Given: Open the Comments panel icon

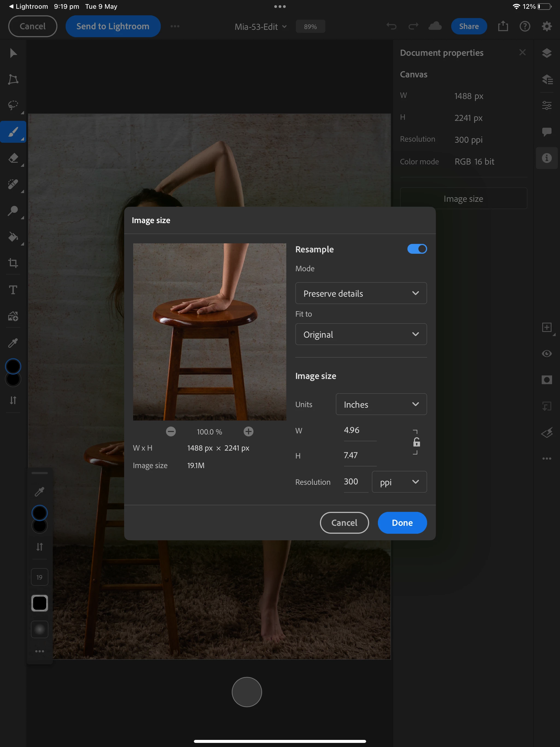Looking at the screenshot, I should 547,131.
